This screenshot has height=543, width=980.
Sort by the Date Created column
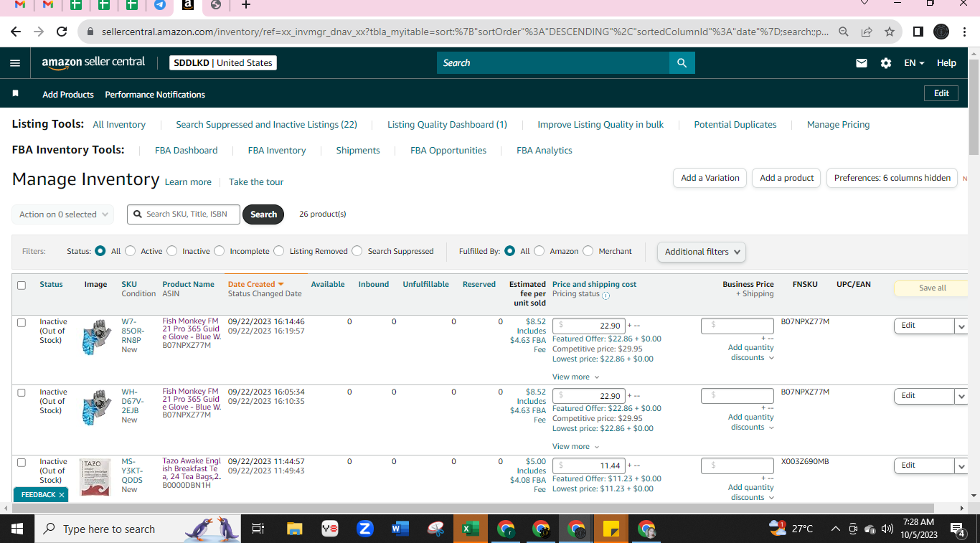point(256,284)
